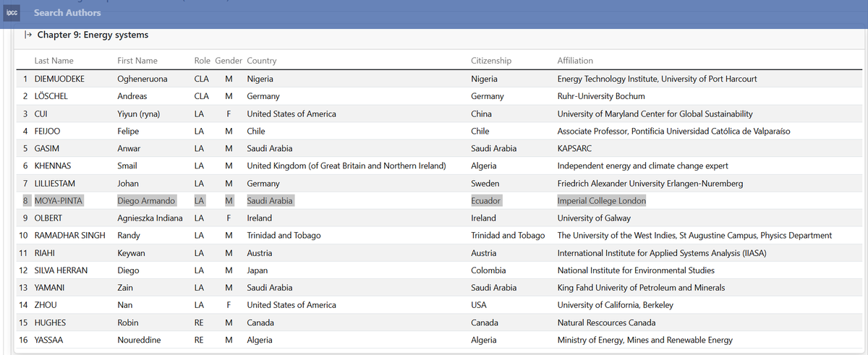Click the first name Diego Armando

[x=148, y=200]
